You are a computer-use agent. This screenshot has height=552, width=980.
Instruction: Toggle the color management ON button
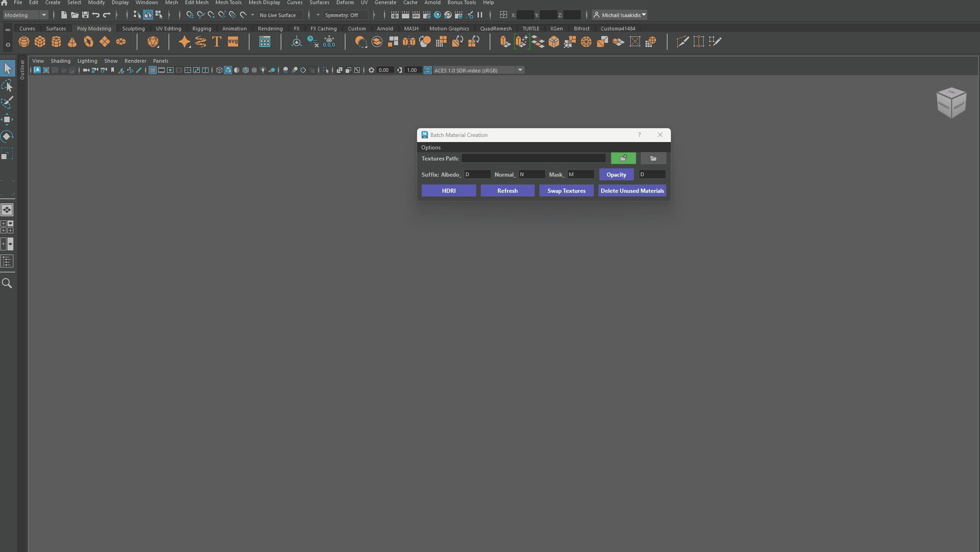[428, 70]
